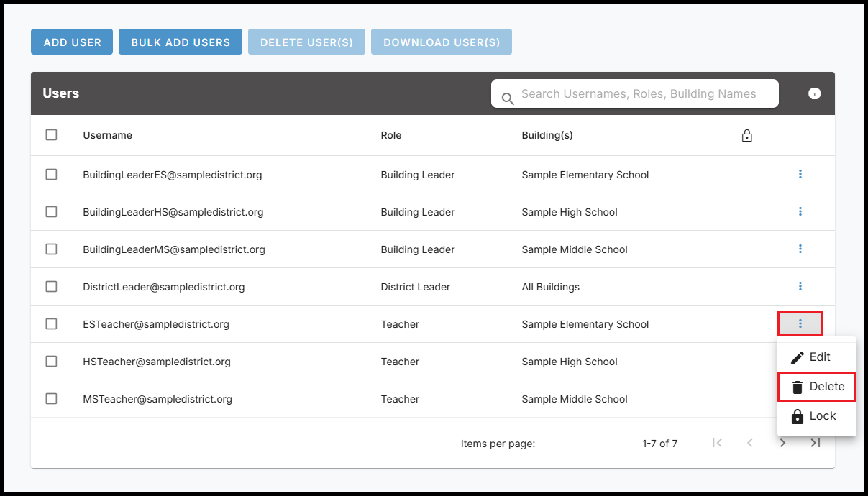Check the MSTeacher user row checkbox
The image size is (868, 496).
(51, 399)
